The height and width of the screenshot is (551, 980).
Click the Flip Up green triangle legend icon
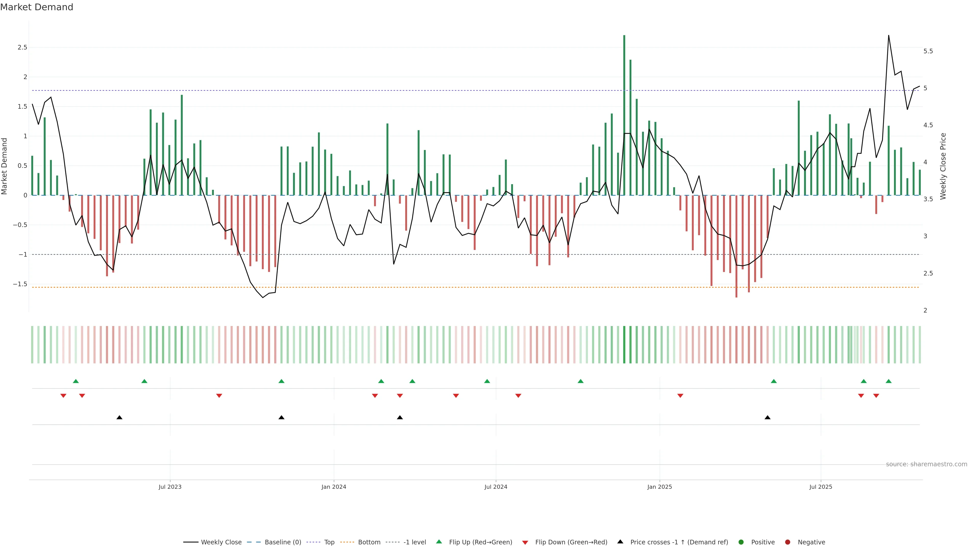click(x=439, y=542)
